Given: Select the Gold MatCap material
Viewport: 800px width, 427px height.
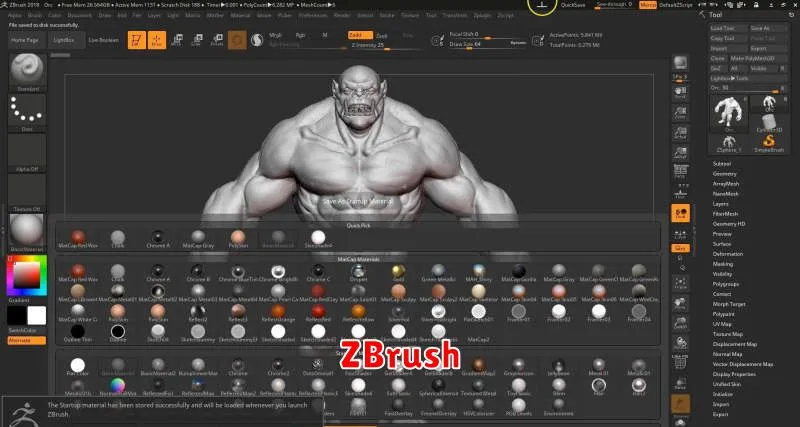Looking at the screenshot, I should 398,273.
